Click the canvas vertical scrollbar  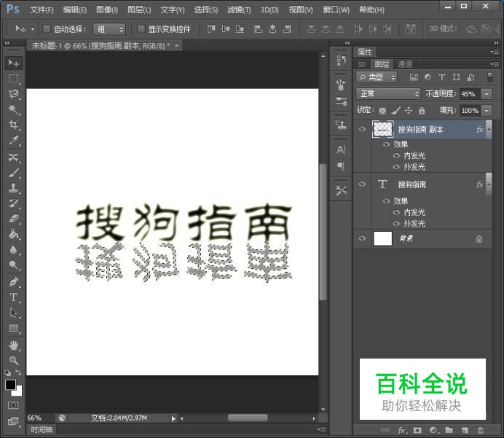pyautogui.click(x=323, y=232)
